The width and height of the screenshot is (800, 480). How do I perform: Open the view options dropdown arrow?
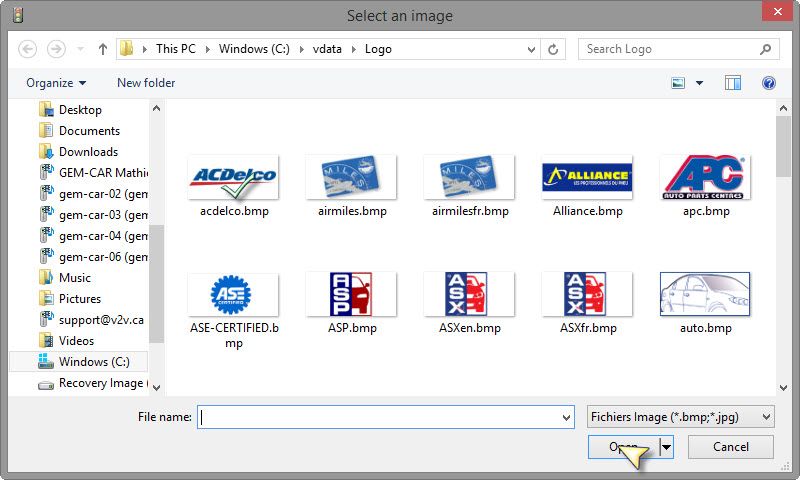(699, 83)
